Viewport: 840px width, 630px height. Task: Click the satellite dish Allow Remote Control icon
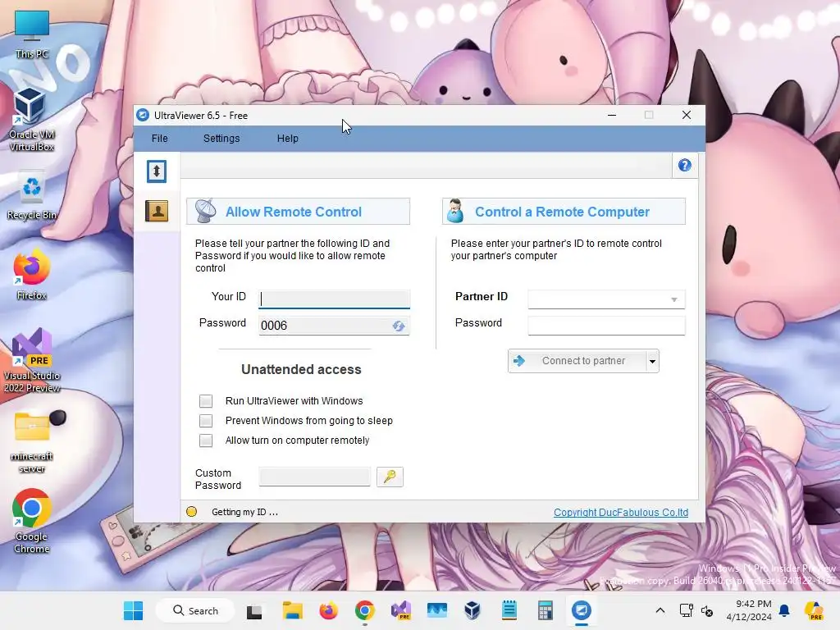pyautogui.click(x=205, y=211)
